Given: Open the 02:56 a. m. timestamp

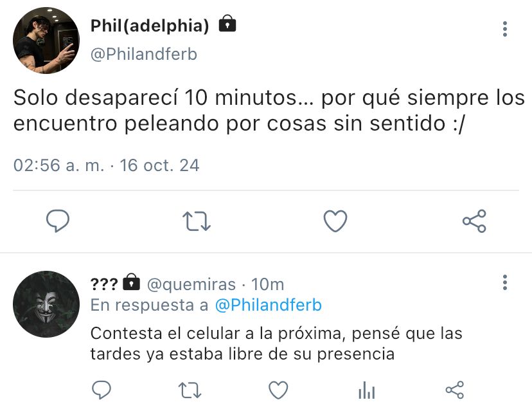Looking at the screenshot, I should (x=59, y=165).
